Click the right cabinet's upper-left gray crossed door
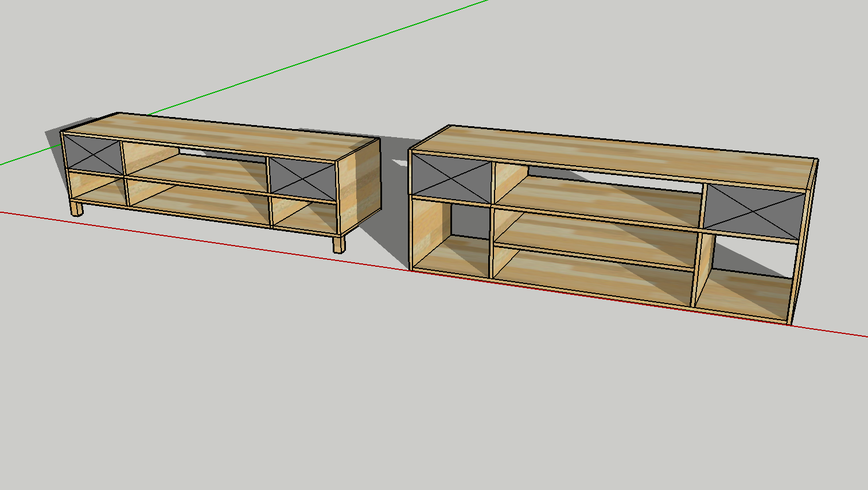Screen dimensions: 868x490 [451, 179]
